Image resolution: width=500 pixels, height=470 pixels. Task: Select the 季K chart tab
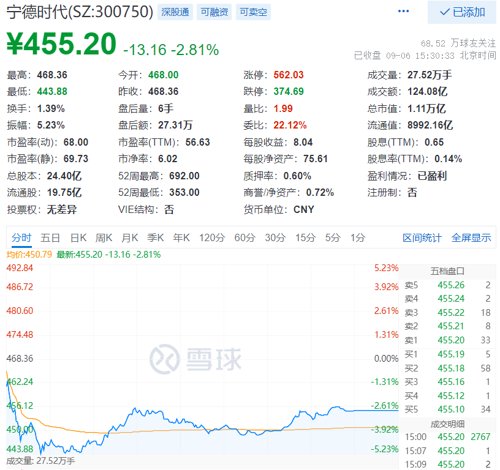155,238
